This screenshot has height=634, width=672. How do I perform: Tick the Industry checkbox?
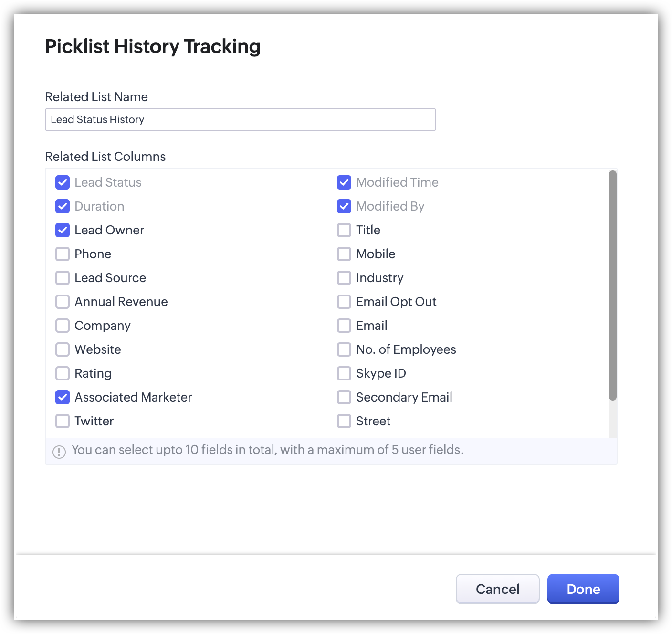(x=344, y=278)
